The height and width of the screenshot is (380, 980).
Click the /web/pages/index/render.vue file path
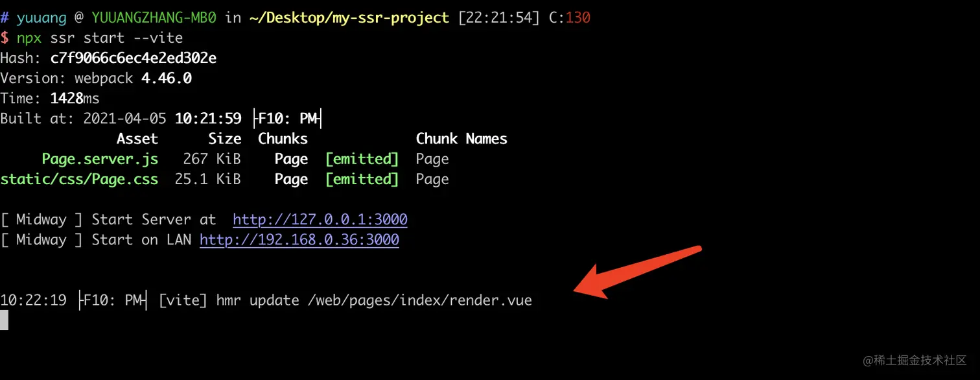click(420, 301)
